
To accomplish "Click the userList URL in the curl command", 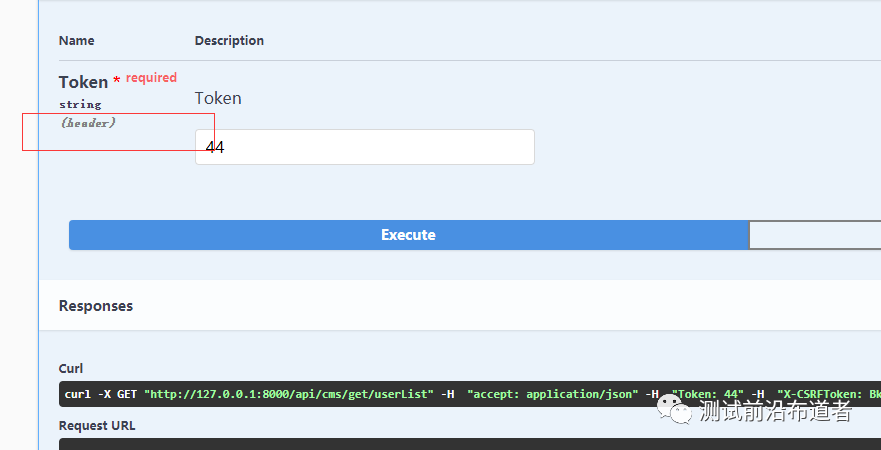I will click(288, 394).
